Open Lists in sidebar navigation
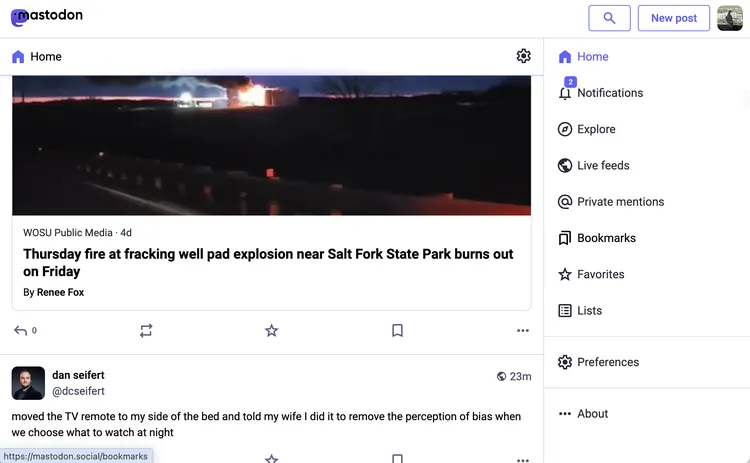 (589, 311)
